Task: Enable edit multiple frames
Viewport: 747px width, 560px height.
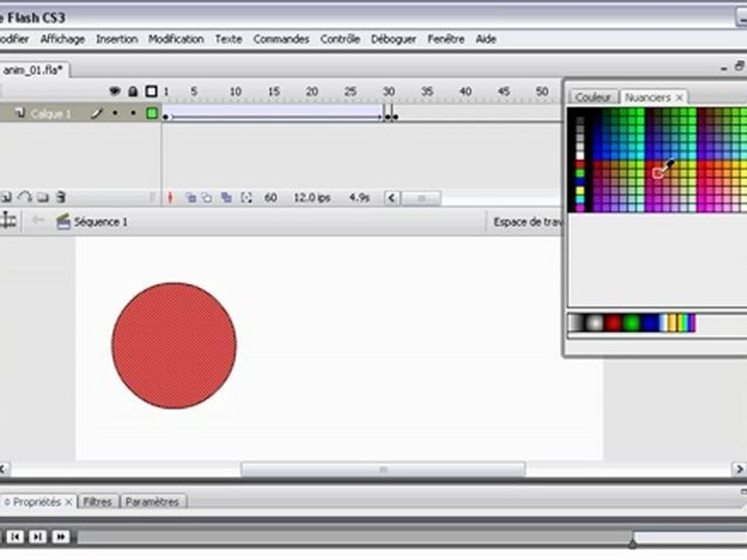Action: [226, 197]
